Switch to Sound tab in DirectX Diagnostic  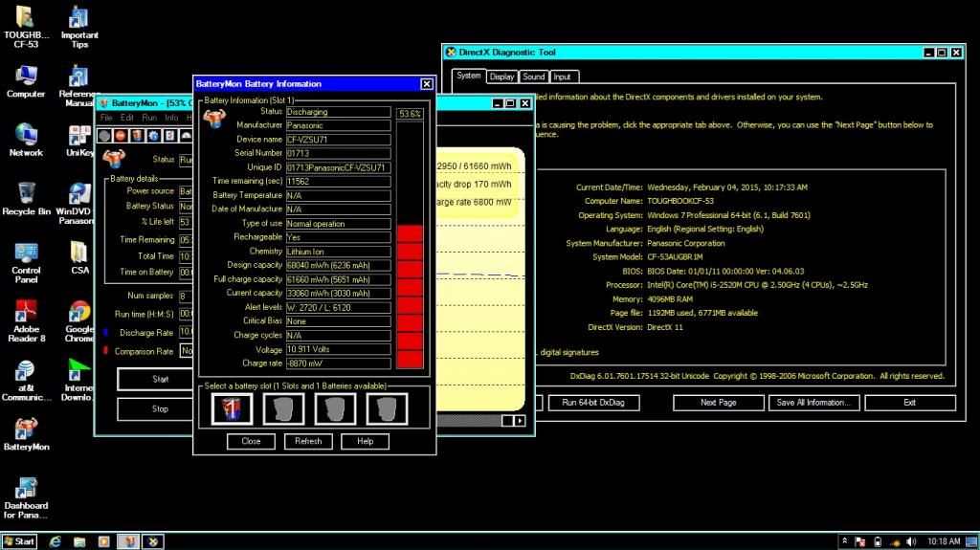tap(534, 77)
